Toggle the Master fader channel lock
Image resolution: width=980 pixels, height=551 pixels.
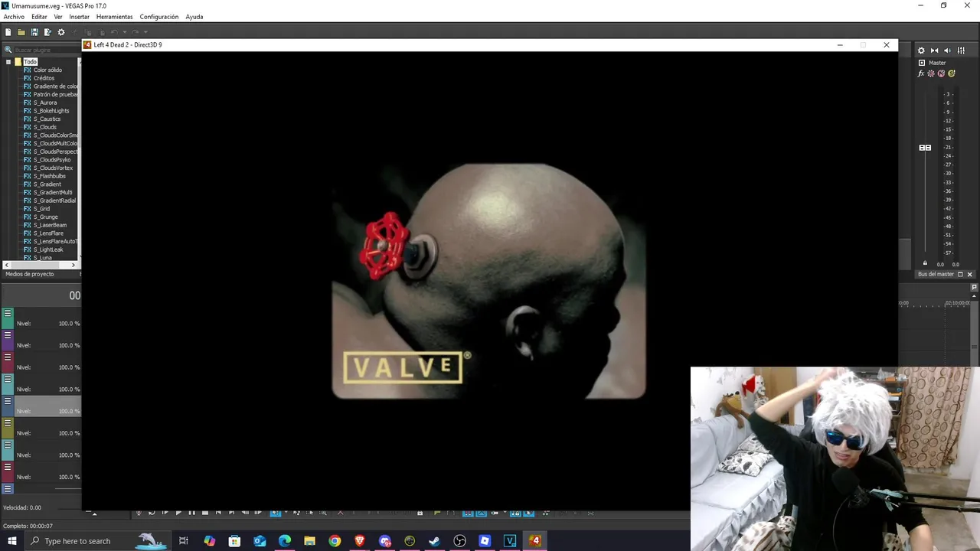click(925, 264)
